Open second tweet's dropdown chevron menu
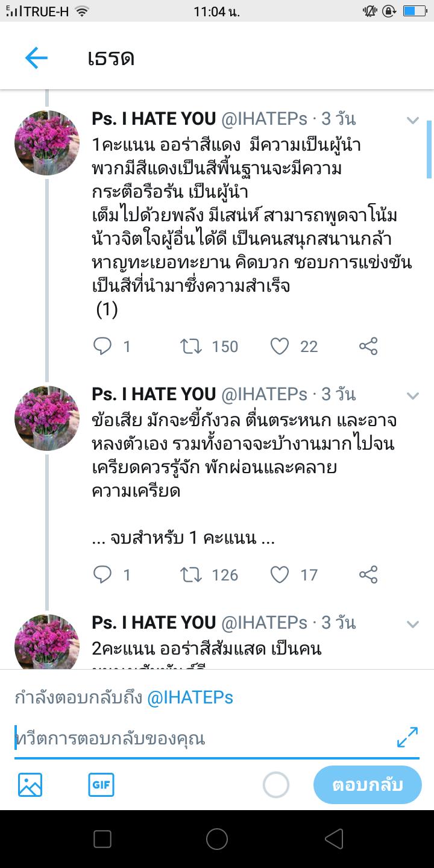Viewport: 434px width, 868px height. pyautogui.click(x=413, y=395)
